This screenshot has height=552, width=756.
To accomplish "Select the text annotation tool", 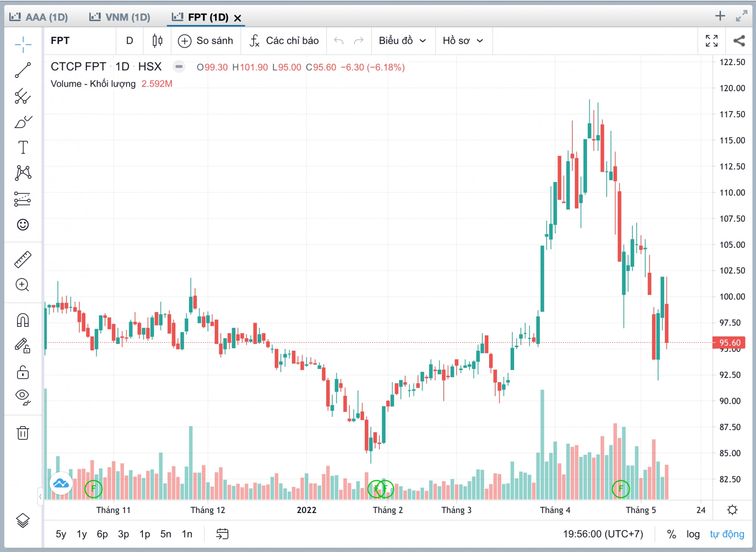I will point(23,147).
